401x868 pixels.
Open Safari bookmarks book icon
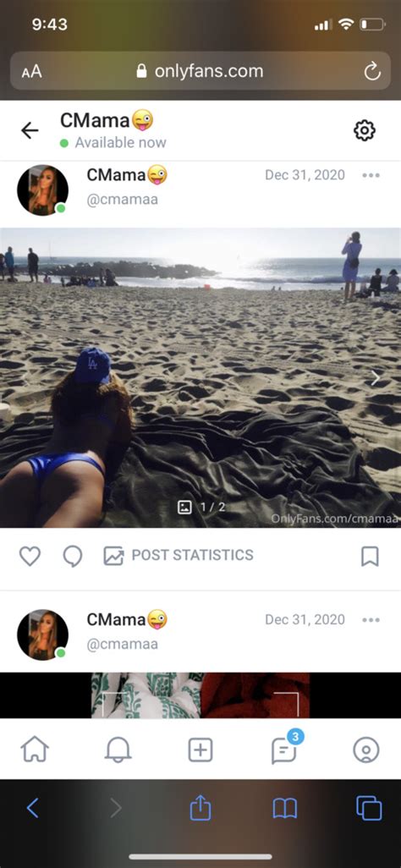click(285, 808)
